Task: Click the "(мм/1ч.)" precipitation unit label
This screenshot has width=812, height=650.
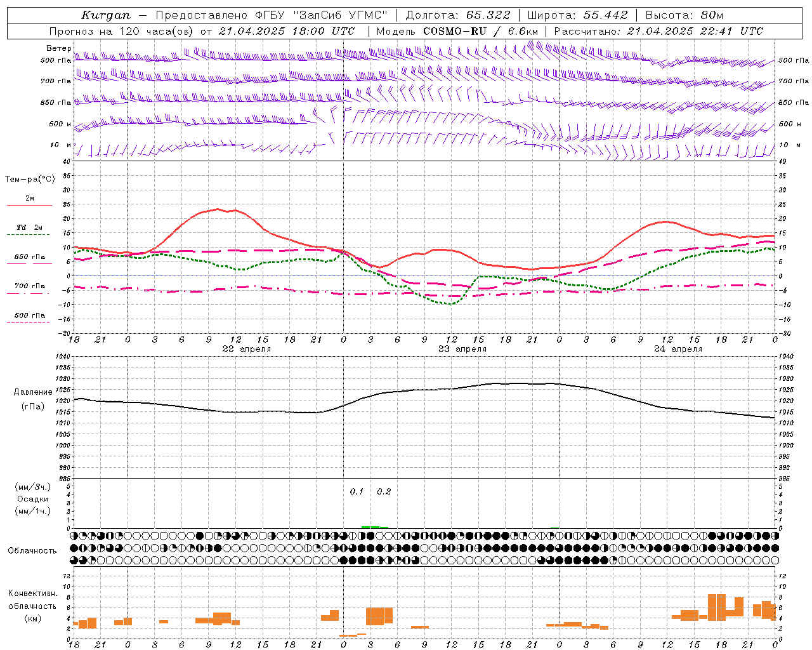Action: pos(33,511)
